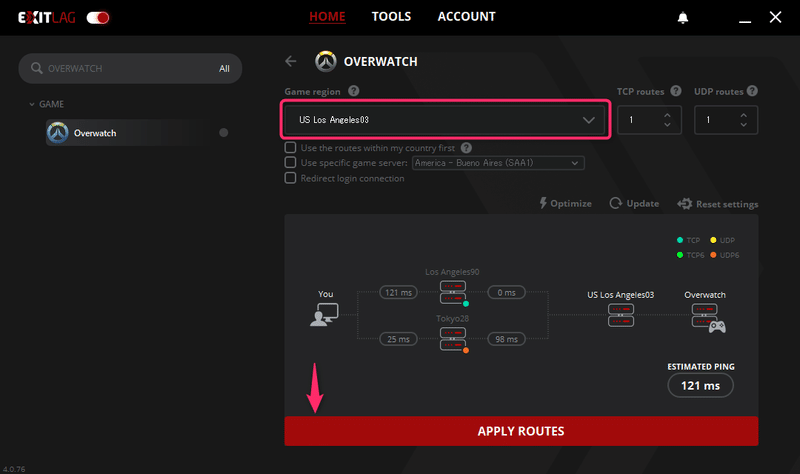Select the All filter in search

[x=224, y=68]
